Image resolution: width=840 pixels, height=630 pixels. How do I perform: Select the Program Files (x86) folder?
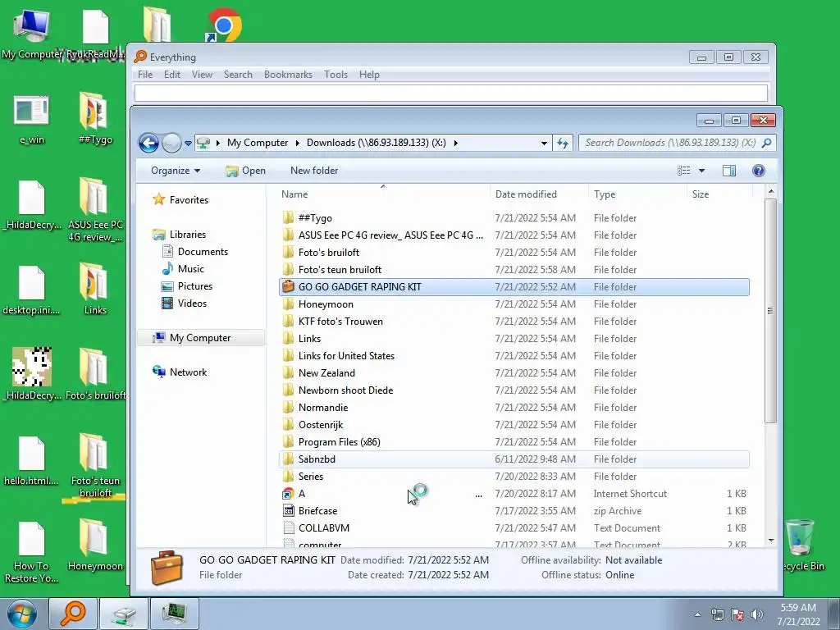(514, 441)
